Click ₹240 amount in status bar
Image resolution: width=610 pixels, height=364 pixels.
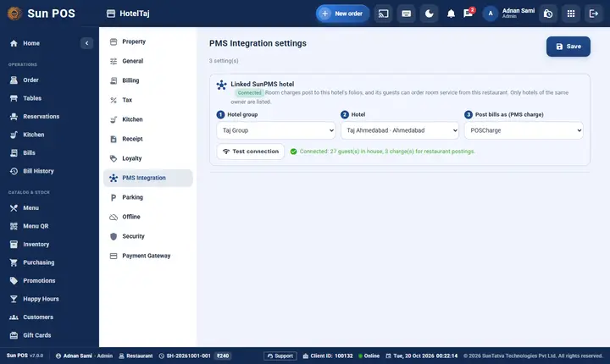pyautogui.click(x=223, y=356)
